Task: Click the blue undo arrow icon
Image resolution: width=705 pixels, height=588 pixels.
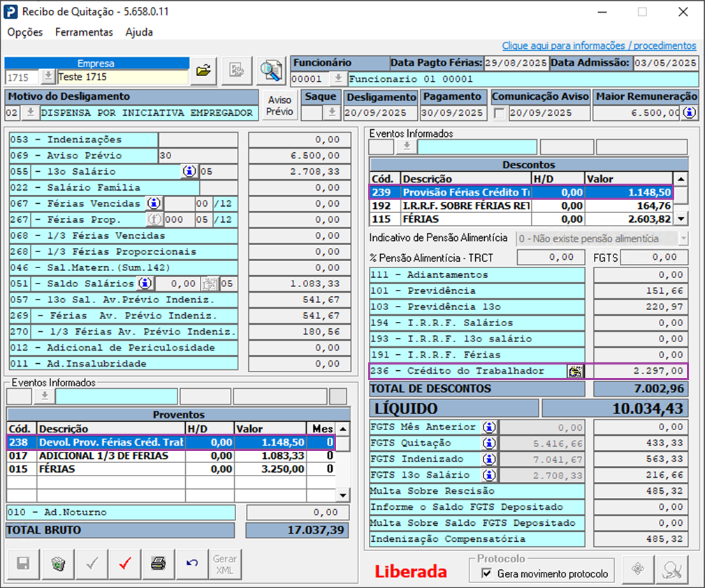Action: 192,564
